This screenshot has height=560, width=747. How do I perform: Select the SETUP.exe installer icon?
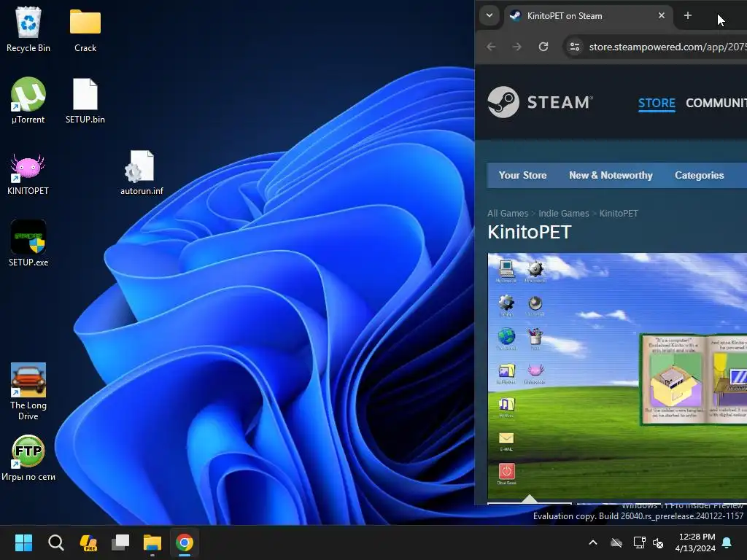pyautogui.click(x=28, y=244)
